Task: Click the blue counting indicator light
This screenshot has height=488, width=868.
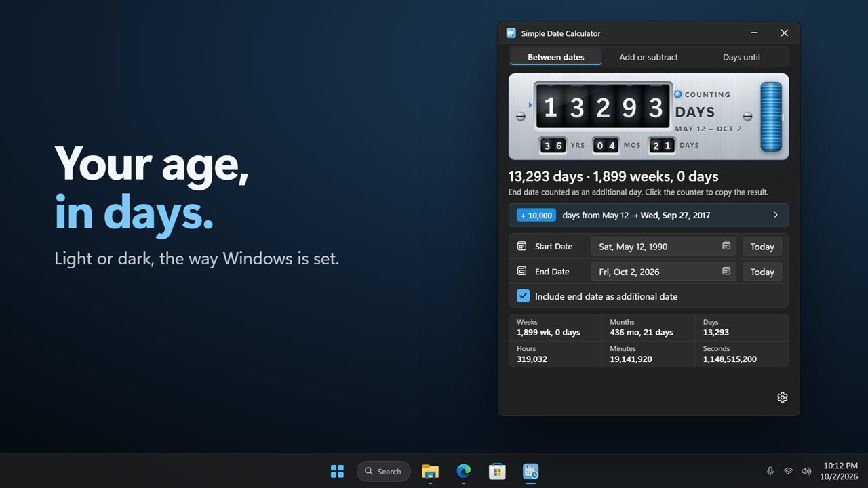Action: pyautogui.click(x=677, y=94)
